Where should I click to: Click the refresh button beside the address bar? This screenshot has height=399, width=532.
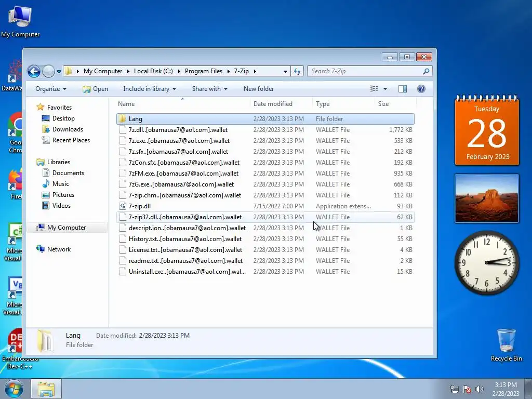[x=297, y=71]
